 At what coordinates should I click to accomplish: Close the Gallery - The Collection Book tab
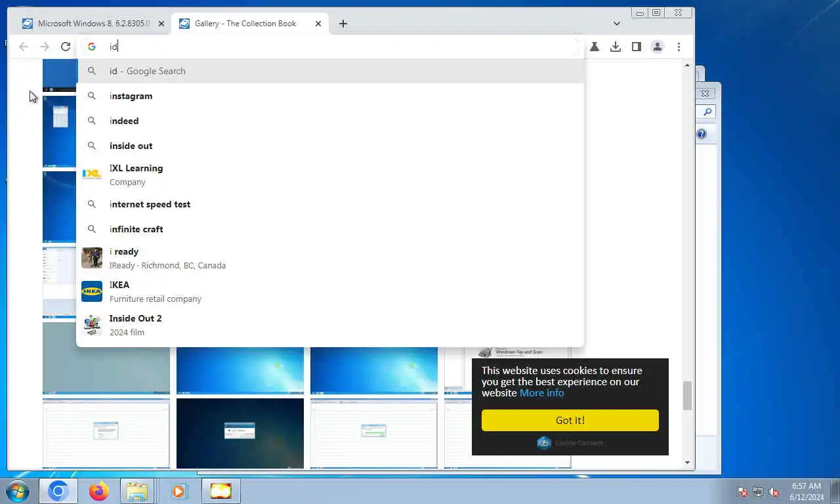click(318, 24)
